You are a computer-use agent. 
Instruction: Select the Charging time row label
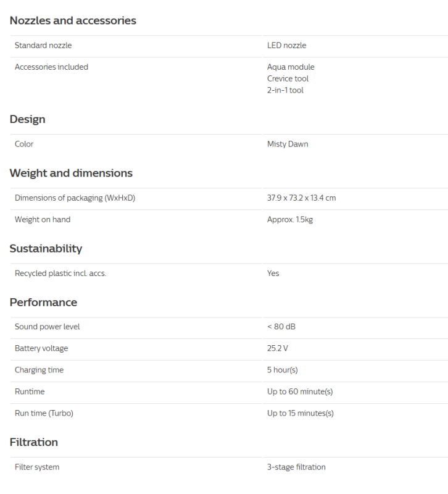[x=39, y=370]
